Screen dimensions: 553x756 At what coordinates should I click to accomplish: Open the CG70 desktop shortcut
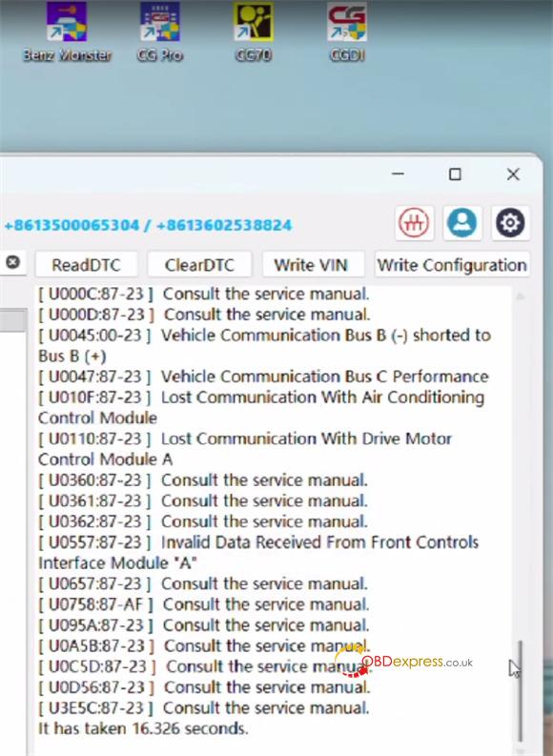tap(253, 31)
